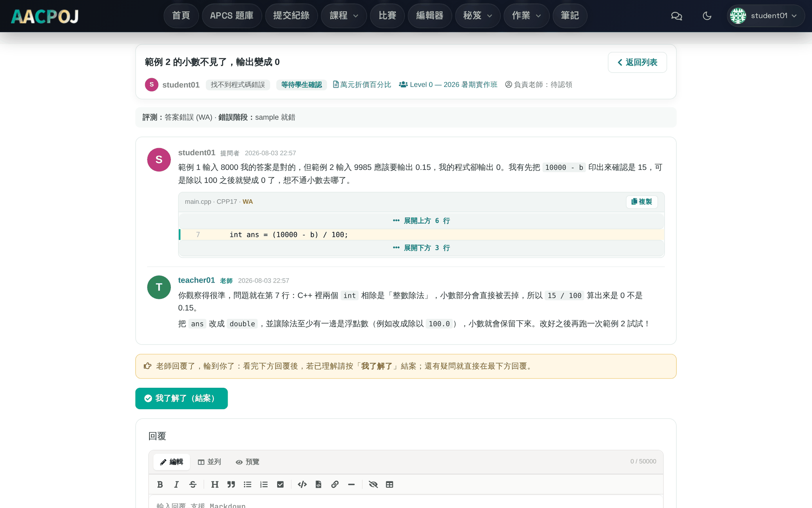Expand the 秘笈 dropdown menu
812x508 pixels.
point(477,16)
